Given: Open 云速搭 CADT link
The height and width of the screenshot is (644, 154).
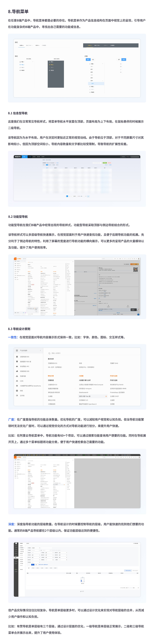Looking at the screenshot, I should point(114,396).
